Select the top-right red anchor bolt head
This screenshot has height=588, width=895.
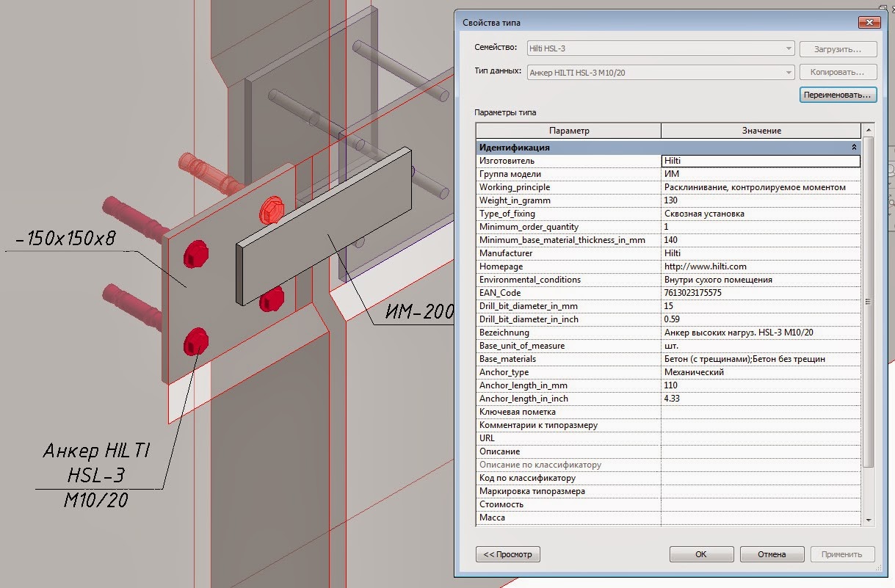[271, 211]
